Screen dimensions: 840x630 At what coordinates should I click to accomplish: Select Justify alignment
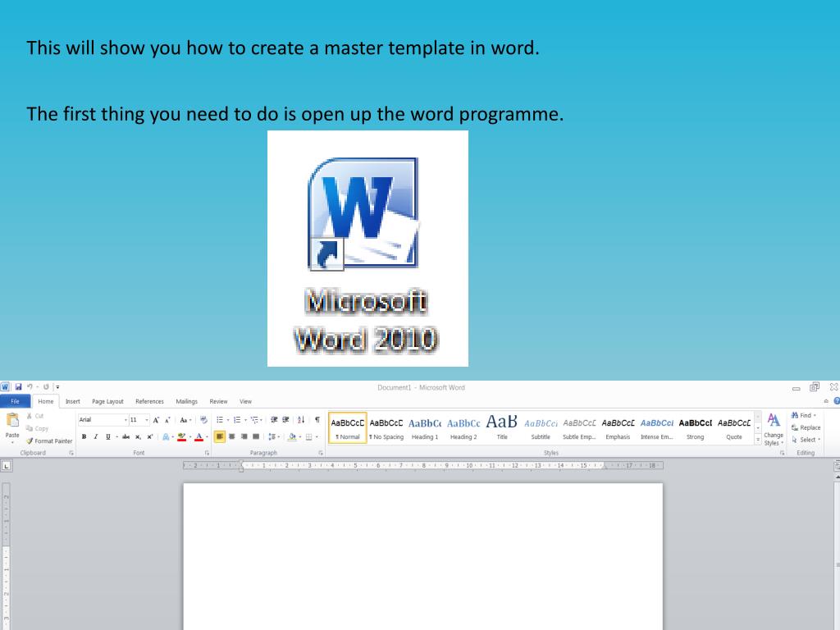[256, 436]
